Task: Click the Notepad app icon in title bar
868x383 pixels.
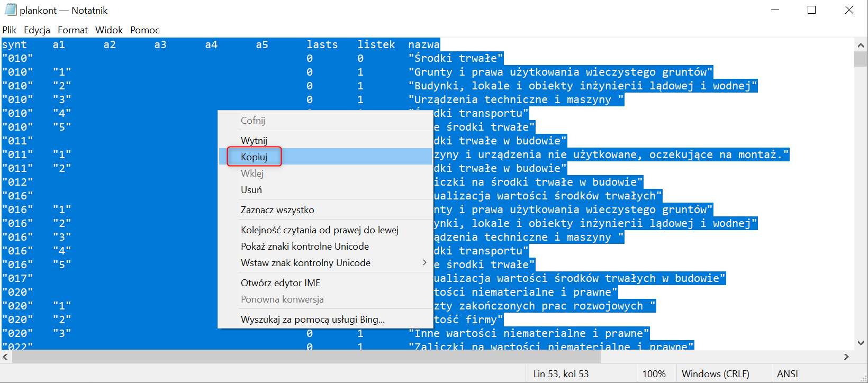Action: [x=11, y=10]
